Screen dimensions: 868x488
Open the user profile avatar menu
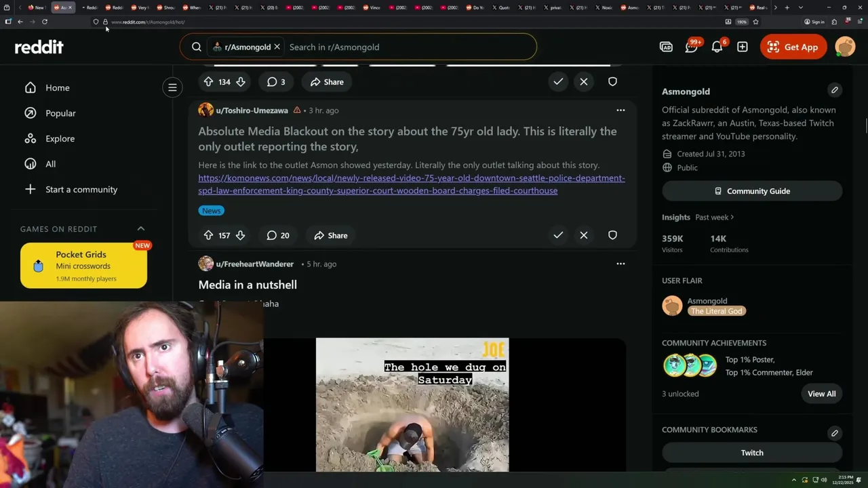tap(845, 47)
